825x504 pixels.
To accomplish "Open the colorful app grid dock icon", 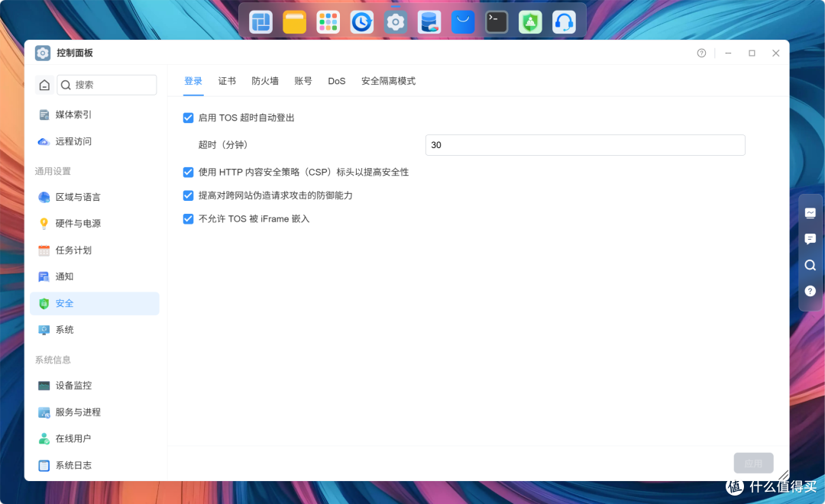I will (328, 22).
